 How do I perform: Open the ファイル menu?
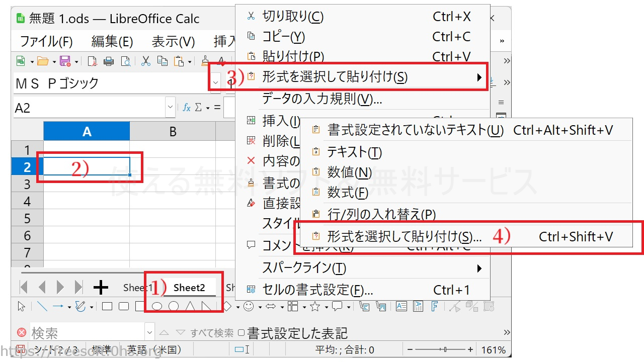point(46,41)
